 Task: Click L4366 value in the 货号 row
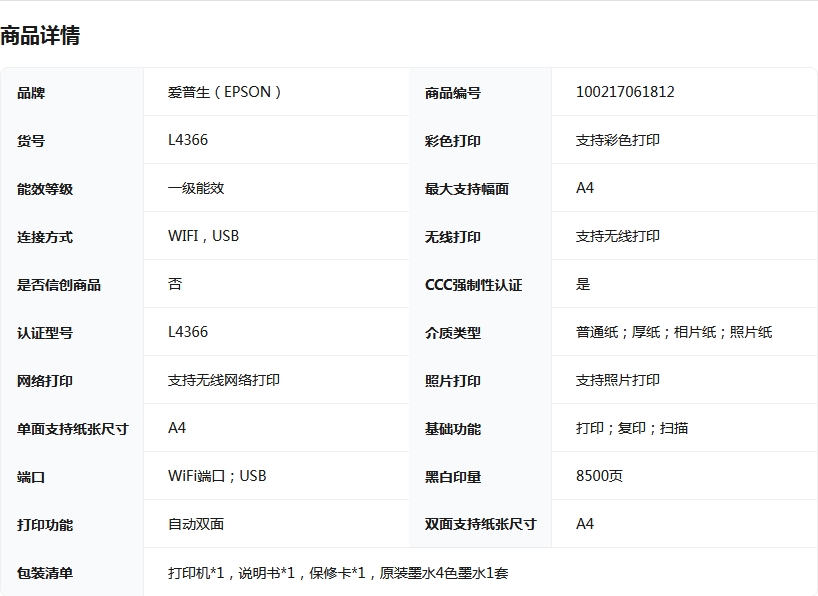click(x=188, y=140)
